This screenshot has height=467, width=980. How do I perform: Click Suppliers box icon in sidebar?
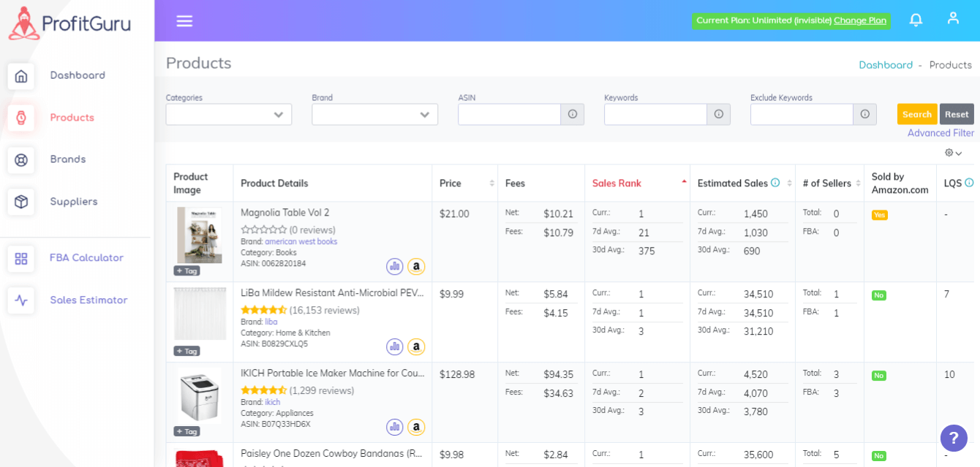click(x=21, y=202)
